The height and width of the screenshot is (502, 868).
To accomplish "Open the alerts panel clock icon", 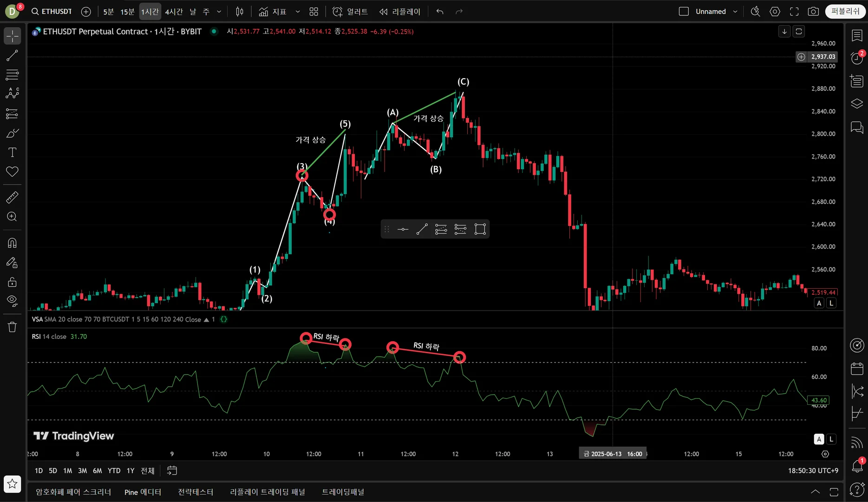I will coord(857,58).
